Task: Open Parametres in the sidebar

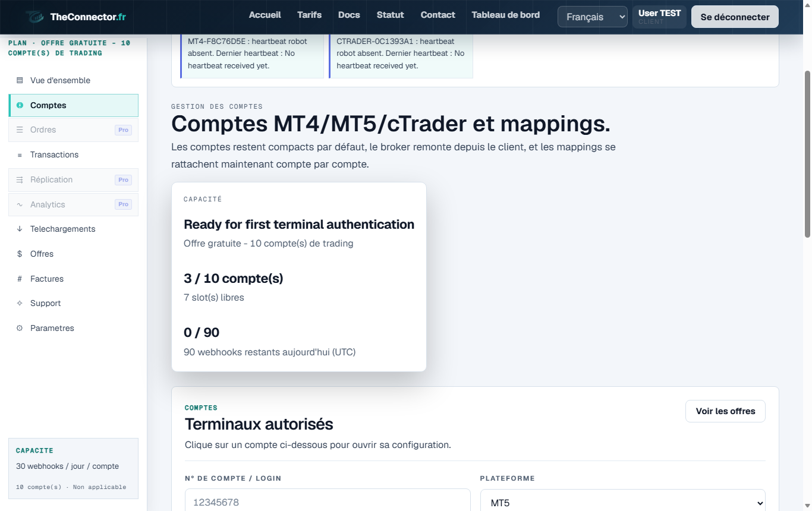Action: click(74, 328)
